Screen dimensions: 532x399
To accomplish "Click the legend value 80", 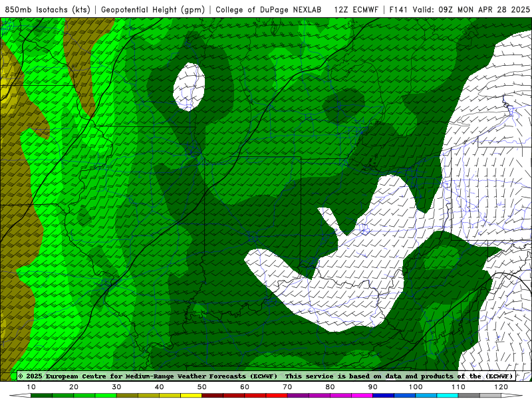I will pyautogui.click(x=330, y=387).
